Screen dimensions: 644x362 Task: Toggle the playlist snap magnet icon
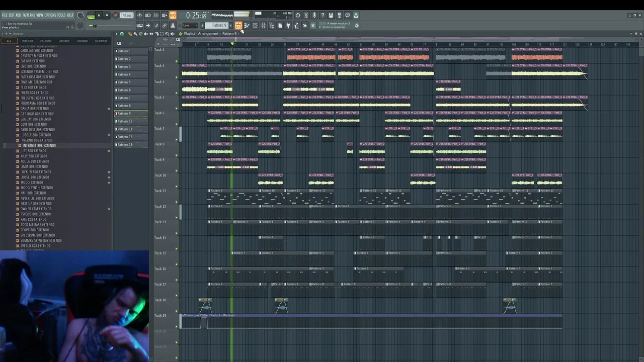tap(122, 34)
